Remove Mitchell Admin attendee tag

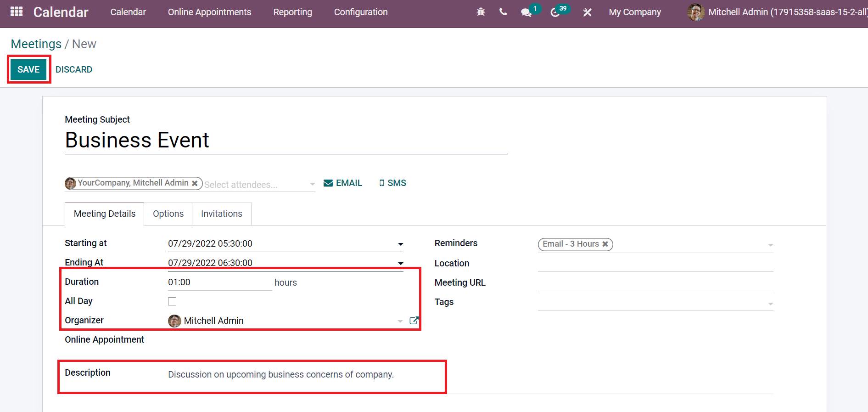click(195, 183)
